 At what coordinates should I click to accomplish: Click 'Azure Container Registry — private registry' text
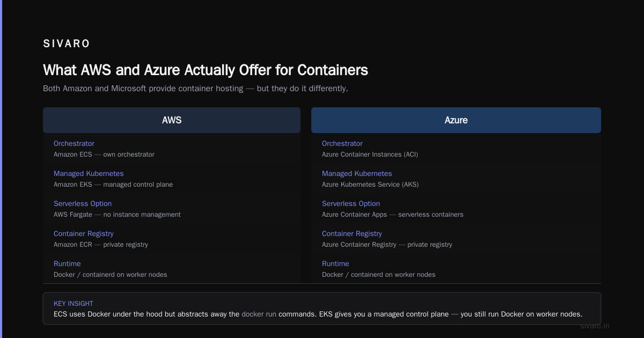(387, 245)
